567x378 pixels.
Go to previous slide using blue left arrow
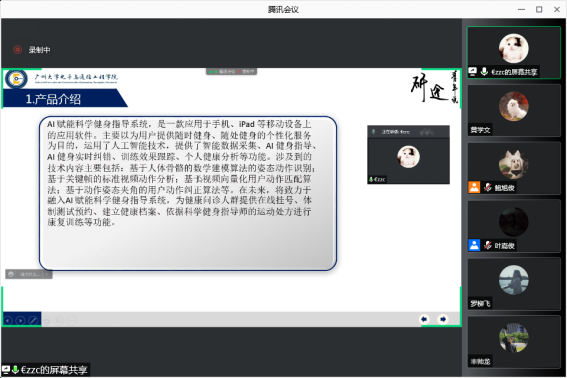[424, 319]
